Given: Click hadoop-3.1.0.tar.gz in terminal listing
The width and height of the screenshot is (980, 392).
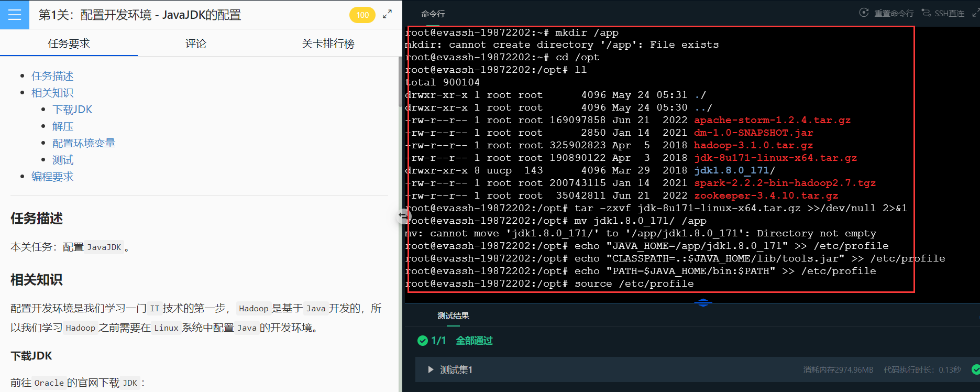Looking at the screenshot, I should point(753,145).
